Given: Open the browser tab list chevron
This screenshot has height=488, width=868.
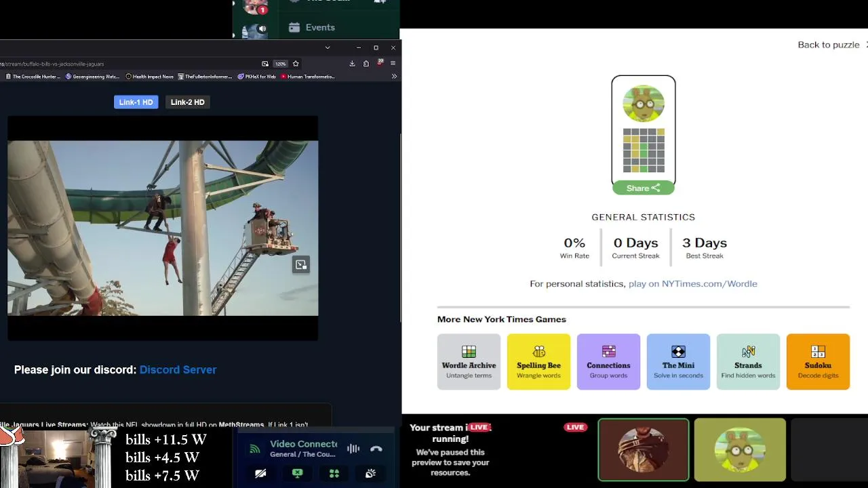Looking at the screenshot, I should tap(328, 47).
